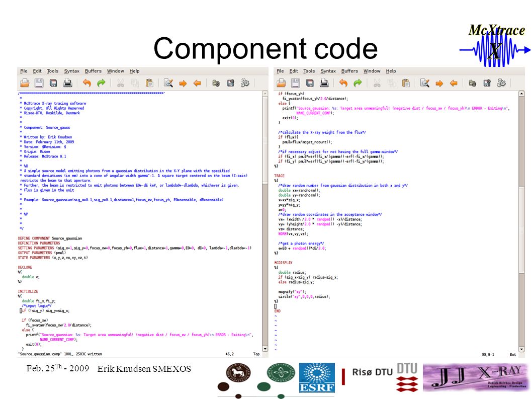This screenshot has width=532, height=399.
Task: Click Find and Replace icon in right editor
Action: 425,83
